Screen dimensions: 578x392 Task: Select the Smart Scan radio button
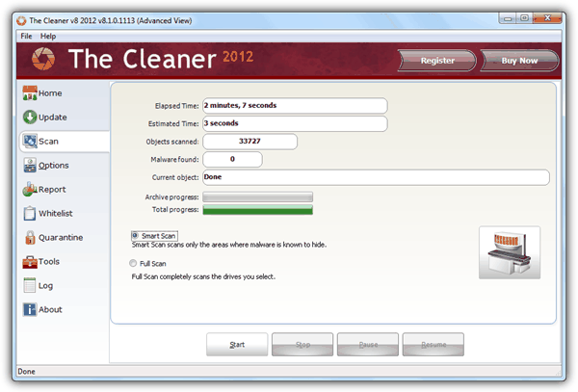click(x=135, y=235)
